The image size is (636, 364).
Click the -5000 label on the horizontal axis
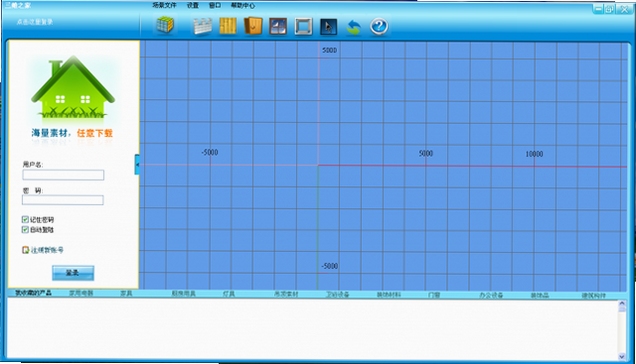[210, 152]
